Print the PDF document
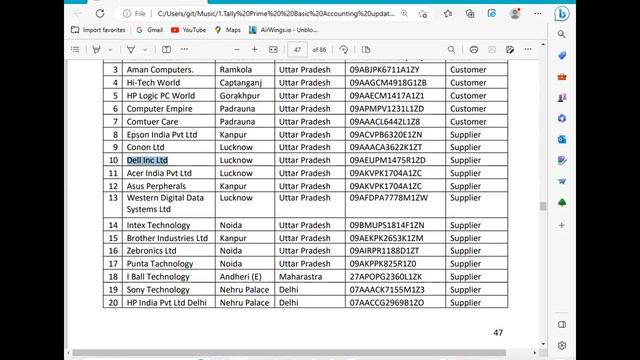 tap(473, 49)
